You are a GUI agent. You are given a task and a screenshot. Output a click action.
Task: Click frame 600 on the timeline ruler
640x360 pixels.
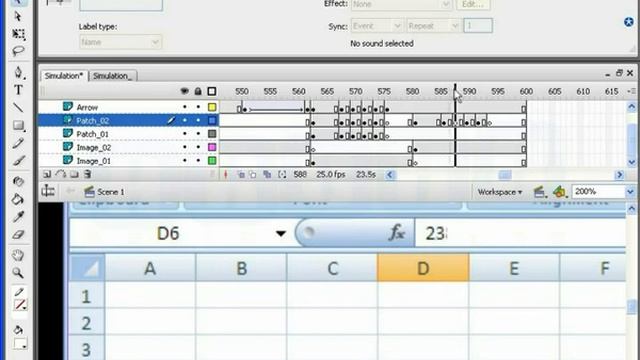click(x=526, y=91)
